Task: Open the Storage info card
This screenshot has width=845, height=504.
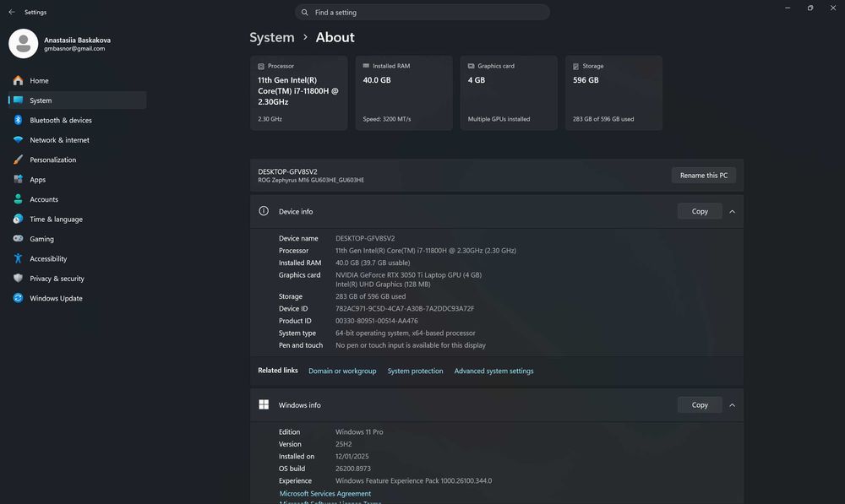Action: tap(613, 93)
